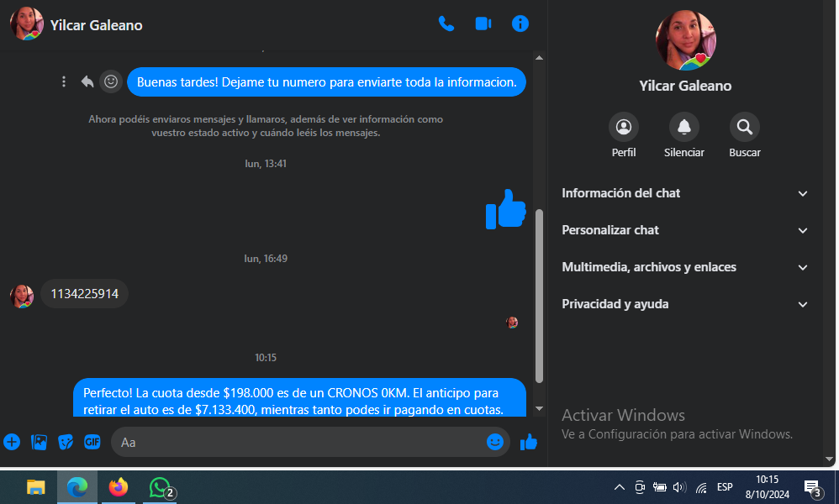Choose a sticker to send
The image size is (839, 504).
click(66, 443)
